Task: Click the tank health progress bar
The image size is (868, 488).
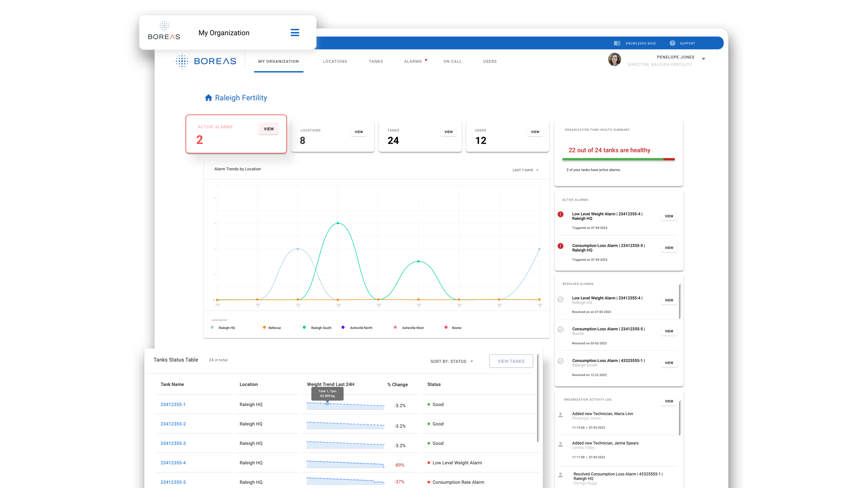Action: [618, 159]
